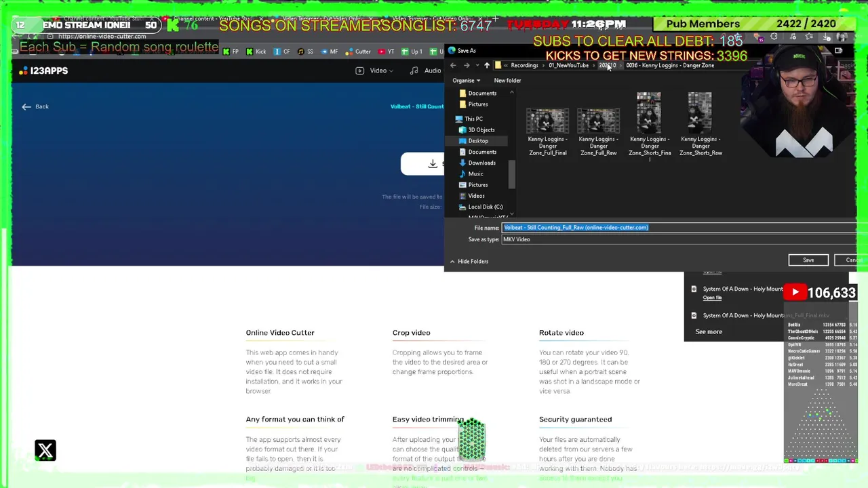
Task: Open the FP bookmark
Action: click(231, 52)
